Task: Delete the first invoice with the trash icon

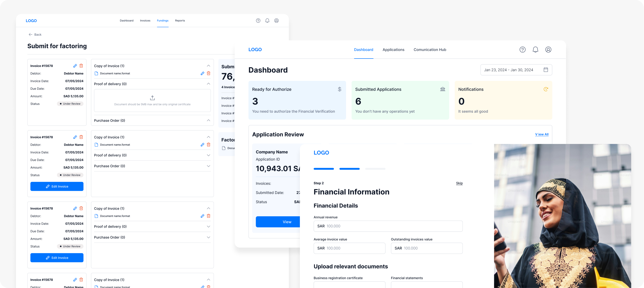Action: pos(81,66)
